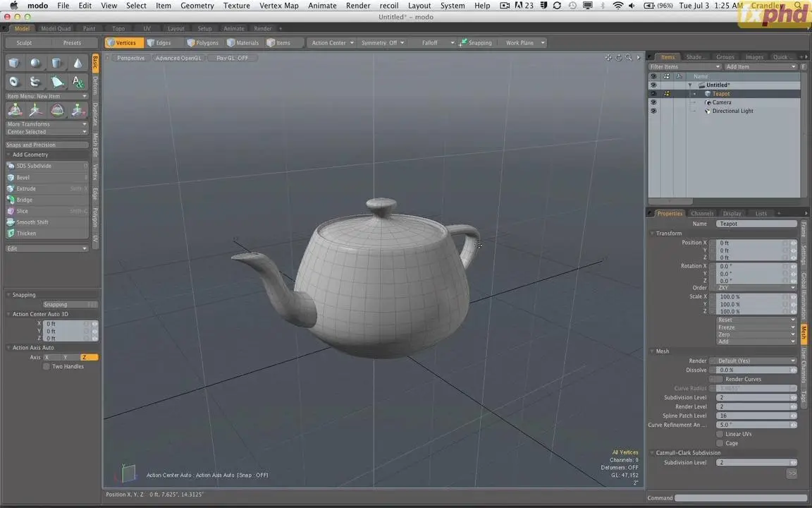The image size is (812, 508).
Task: Open the Action Center dropdown
Action: coord(332,43)
